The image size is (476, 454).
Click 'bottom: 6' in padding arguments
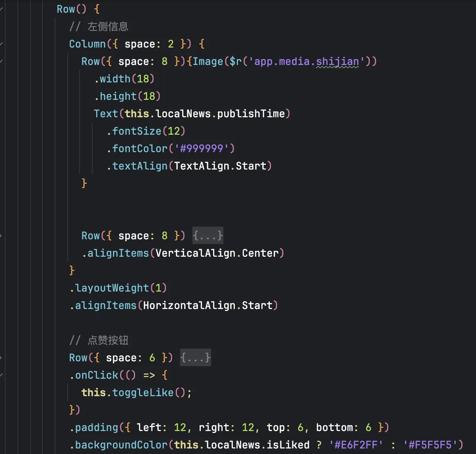tap(344, 427)
